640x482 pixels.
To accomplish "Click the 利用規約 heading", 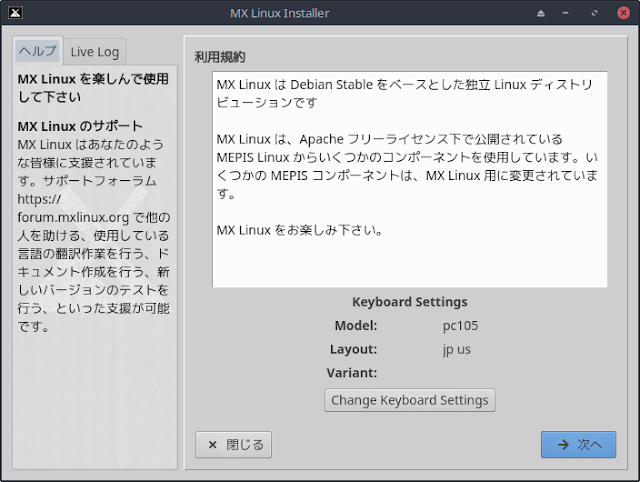I will (x=220, y=57).
